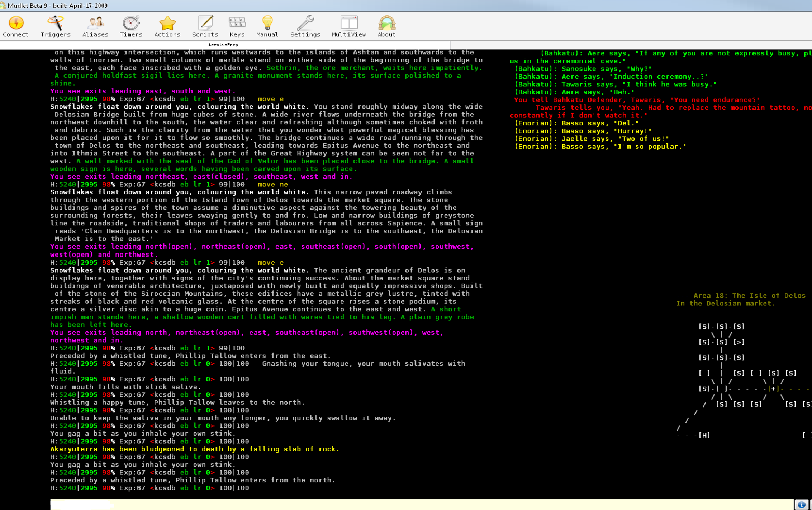The width and height of the screenshot is (812, 510).
Task: Open the Keys bindings editor
Action: (x=237, y=26)
